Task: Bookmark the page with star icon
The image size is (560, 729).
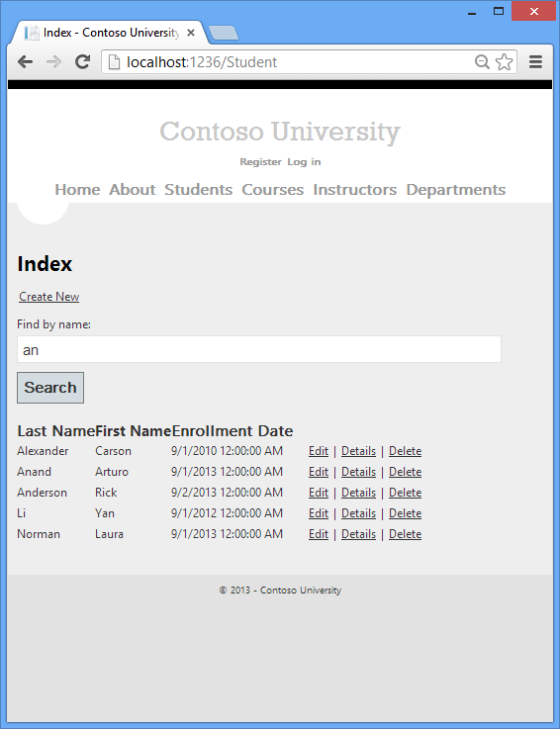Action: click(x=505, y=62)
